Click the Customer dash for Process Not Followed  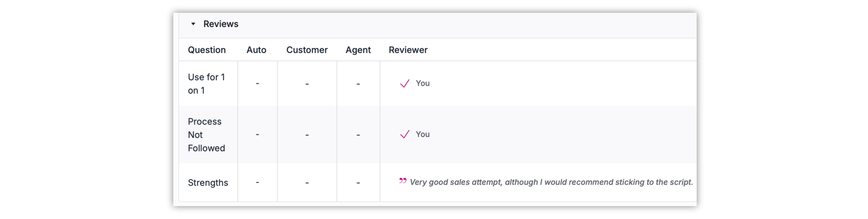click(x=307, y=135)
